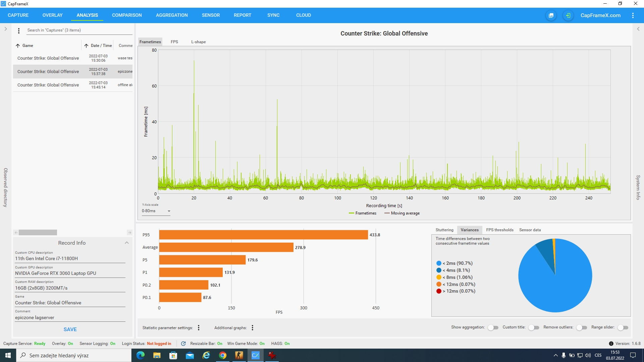
Task: Show the FPS graph tab
Action: pyautogui.click(x=174, y=42)
